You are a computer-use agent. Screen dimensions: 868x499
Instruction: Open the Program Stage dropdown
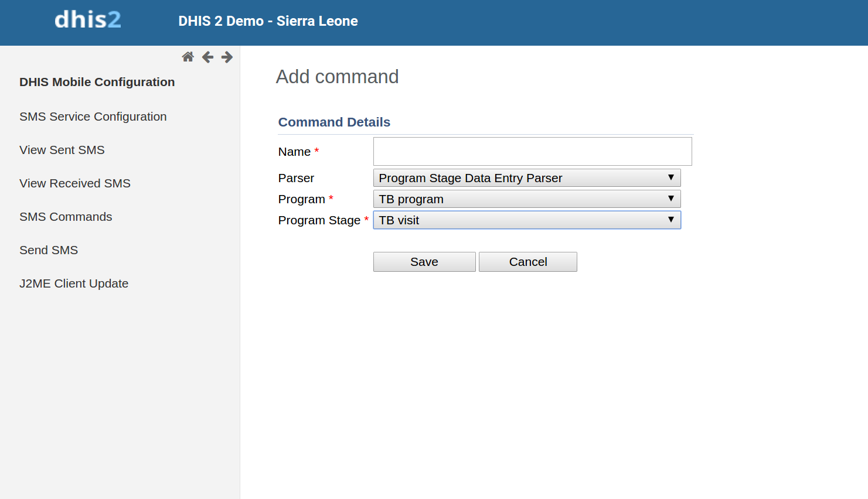pos(526,220)
